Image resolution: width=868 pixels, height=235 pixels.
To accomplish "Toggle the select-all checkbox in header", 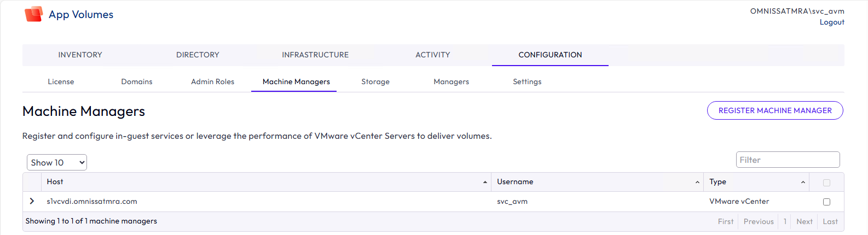I will coord(826,183).
